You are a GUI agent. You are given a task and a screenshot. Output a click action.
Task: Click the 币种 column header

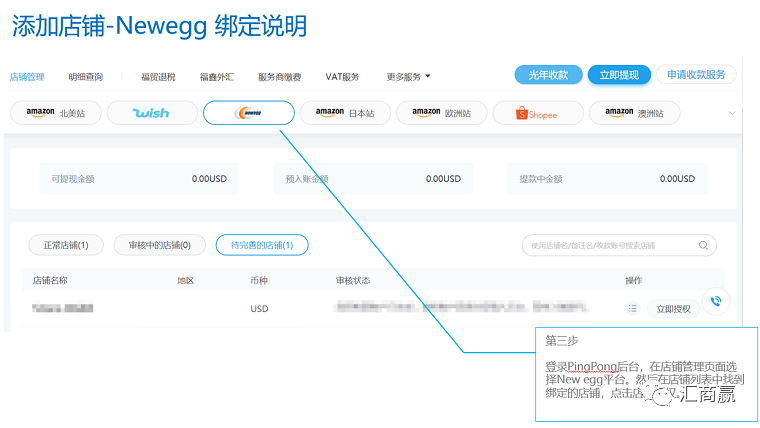point(259,280)
